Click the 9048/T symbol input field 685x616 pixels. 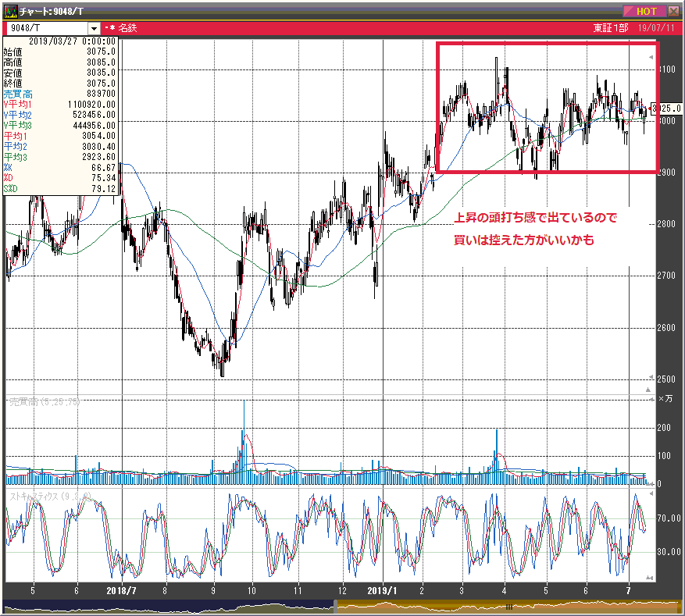pyautogui.click(x=45, y=29)
